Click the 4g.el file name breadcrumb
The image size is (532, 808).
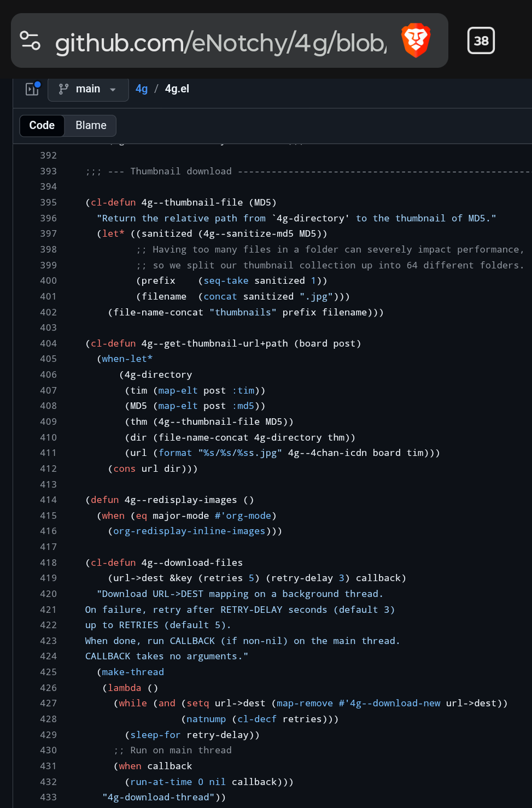(177, 89)
